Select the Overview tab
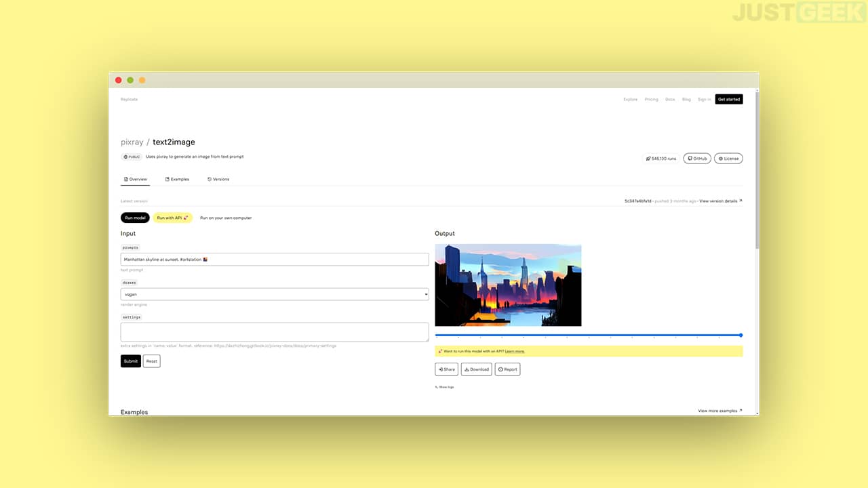 pyautogui.click(x=136, y=179)
